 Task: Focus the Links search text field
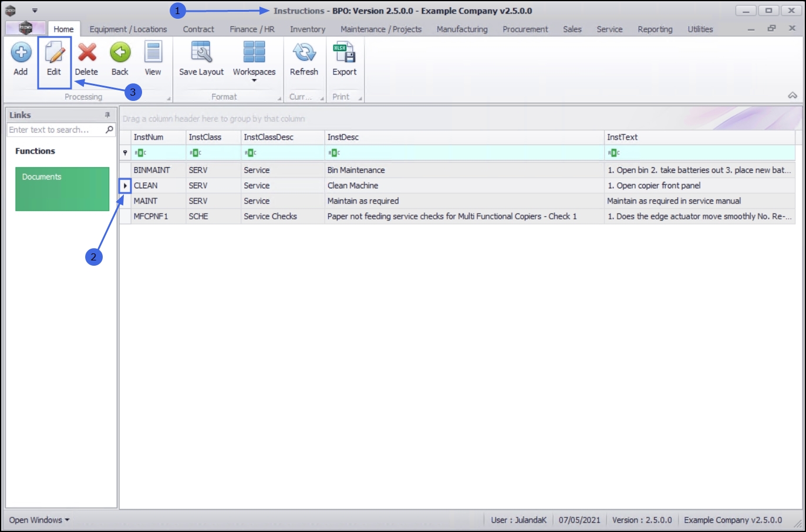point(56,130)
